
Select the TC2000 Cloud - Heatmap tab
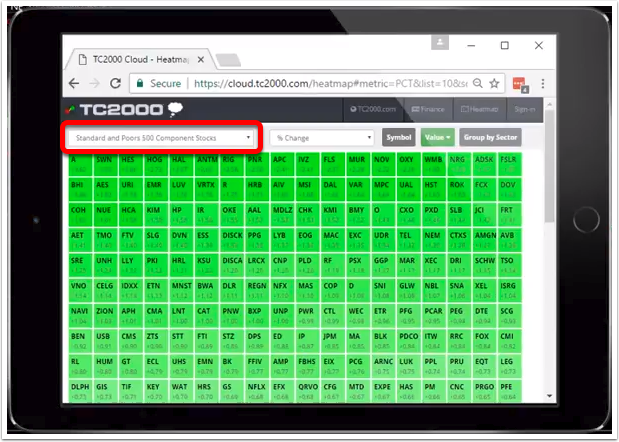coord(140,60)
